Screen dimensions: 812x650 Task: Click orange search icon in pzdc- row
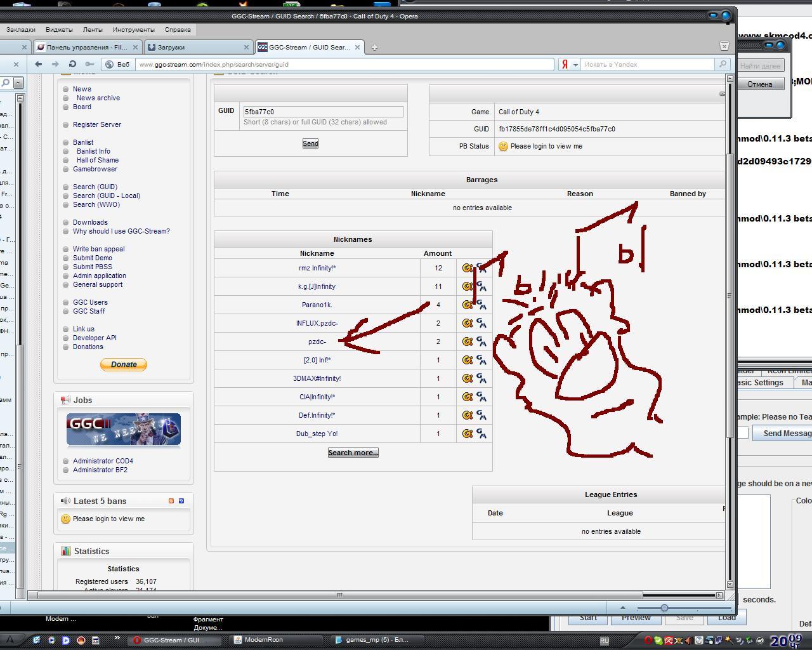coord(468,342)
